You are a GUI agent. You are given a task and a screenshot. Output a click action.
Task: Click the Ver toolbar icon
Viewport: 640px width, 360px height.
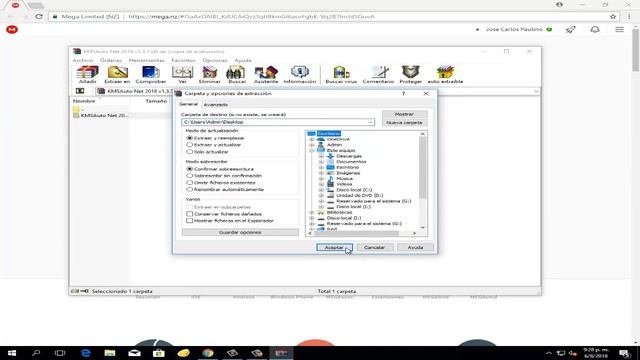click(x=182, y=74)
